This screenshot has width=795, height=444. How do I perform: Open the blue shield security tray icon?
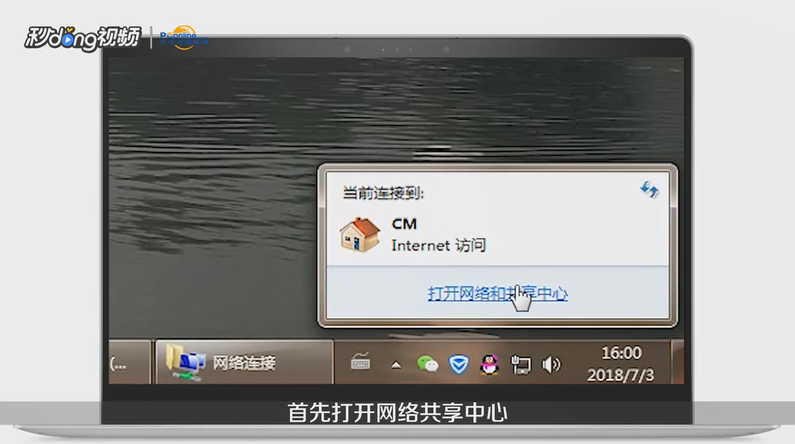(x=458, y=364)
